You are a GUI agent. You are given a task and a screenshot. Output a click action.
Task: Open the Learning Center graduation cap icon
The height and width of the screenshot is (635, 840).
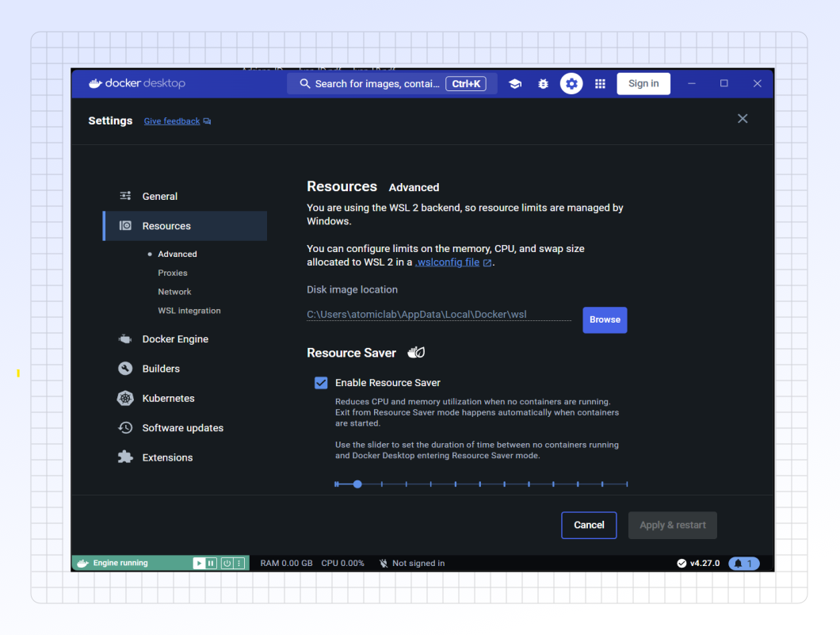[x=515, y=84]
